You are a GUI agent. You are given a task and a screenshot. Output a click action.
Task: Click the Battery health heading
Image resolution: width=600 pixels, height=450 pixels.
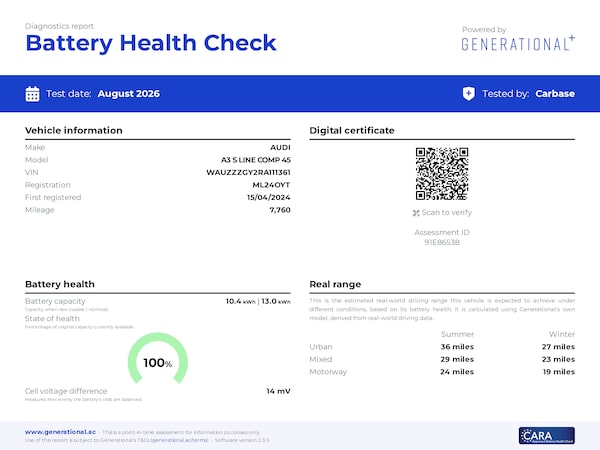tap(60, 284)
